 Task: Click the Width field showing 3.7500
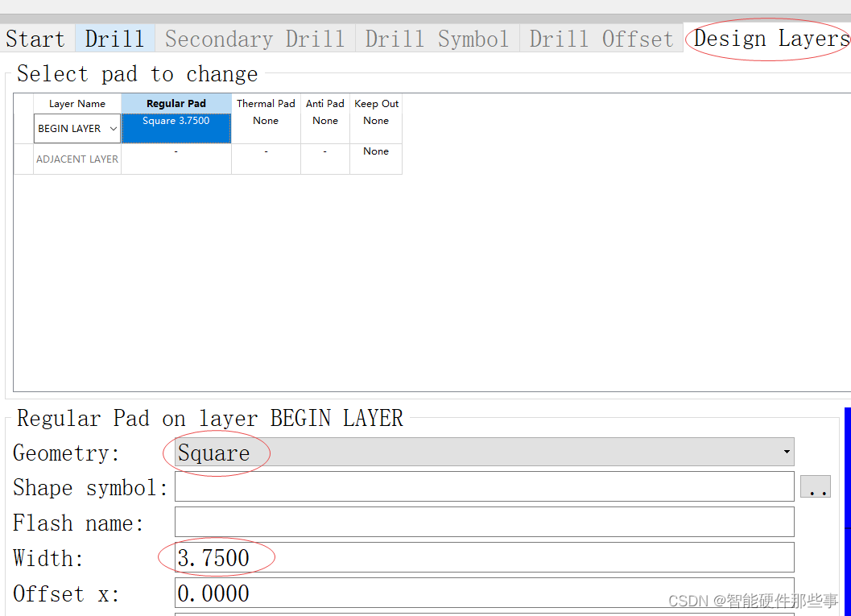point(483,556)
